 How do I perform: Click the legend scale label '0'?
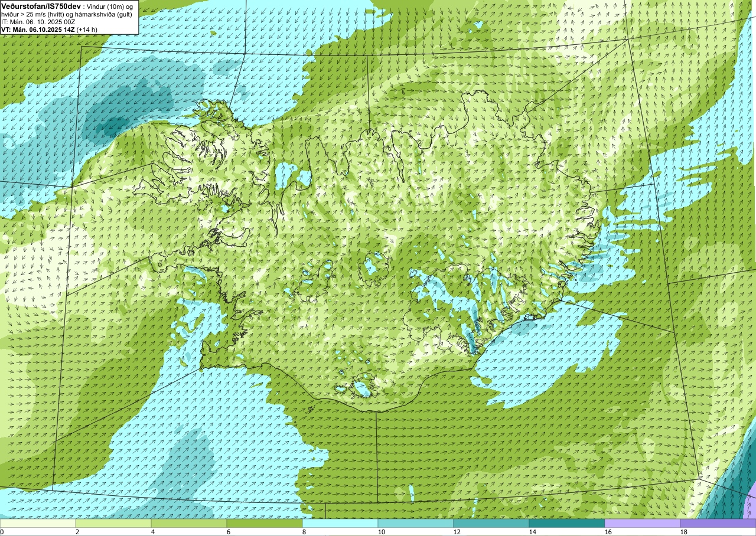2,532
